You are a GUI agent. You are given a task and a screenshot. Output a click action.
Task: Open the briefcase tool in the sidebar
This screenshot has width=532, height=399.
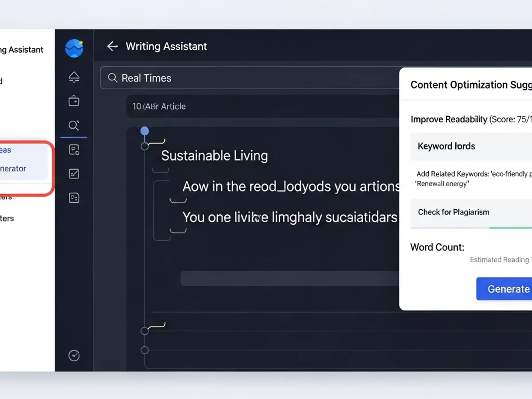point(74,101)
